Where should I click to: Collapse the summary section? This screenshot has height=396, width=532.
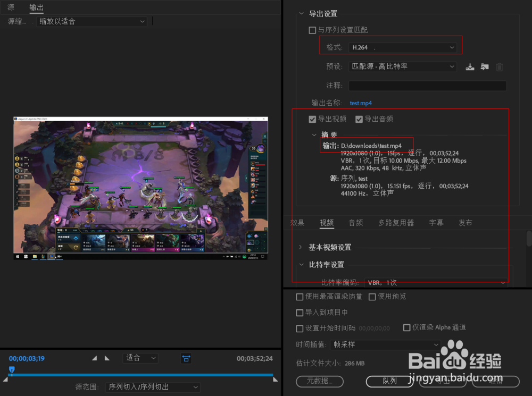click(314, 134)
